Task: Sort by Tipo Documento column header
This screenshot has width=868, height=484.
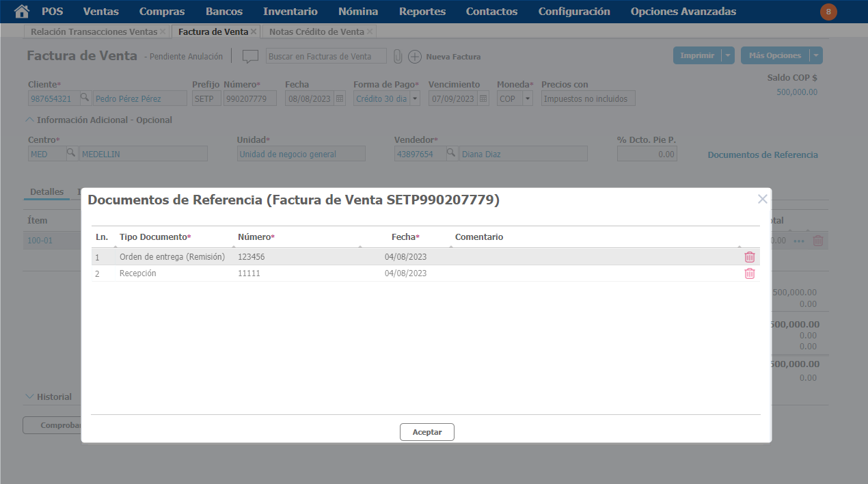Action: [x=155, y=237]
